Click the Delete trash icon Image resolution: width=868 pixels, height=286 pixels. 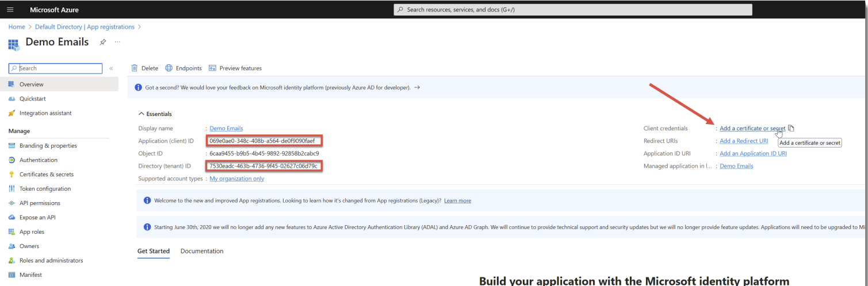pos(135,68)
